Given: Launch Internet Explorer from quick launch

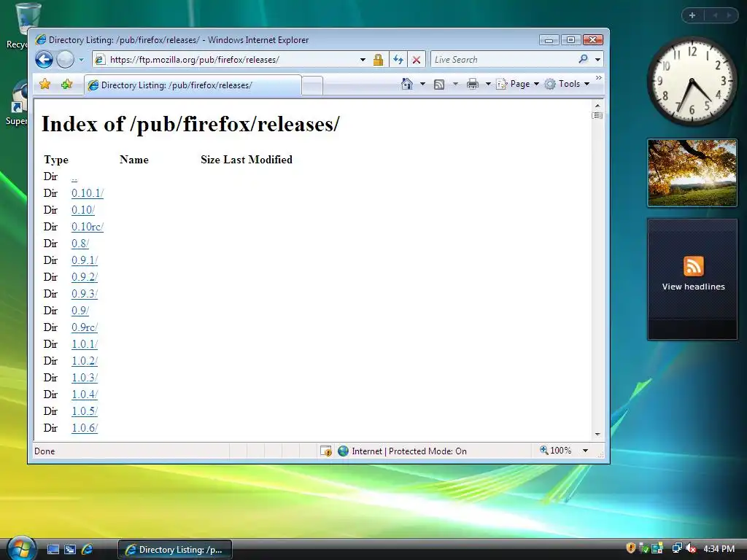Looking at the screenshot, I should pyautogui.click(x=88, y=550).
